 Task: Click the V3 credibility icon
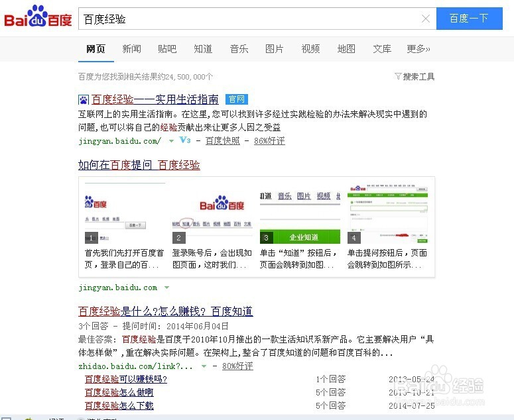click(x=185, y=140)
